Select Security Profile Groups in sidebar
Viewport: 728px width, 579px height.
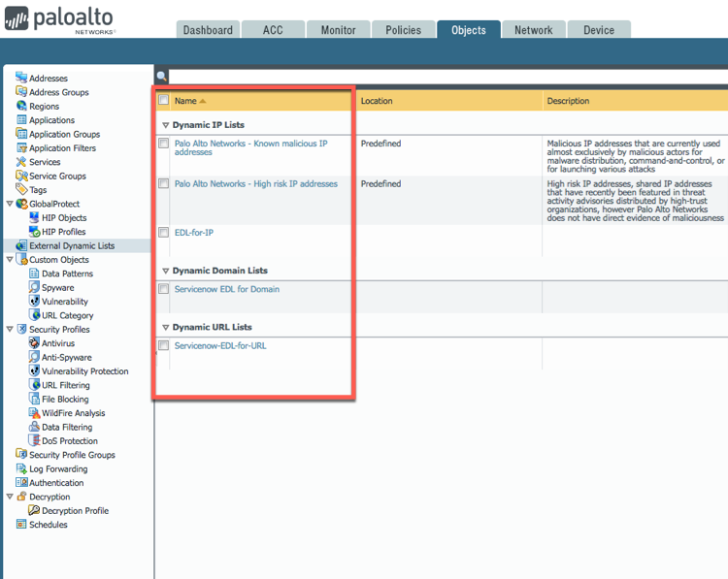pos(72,455)
